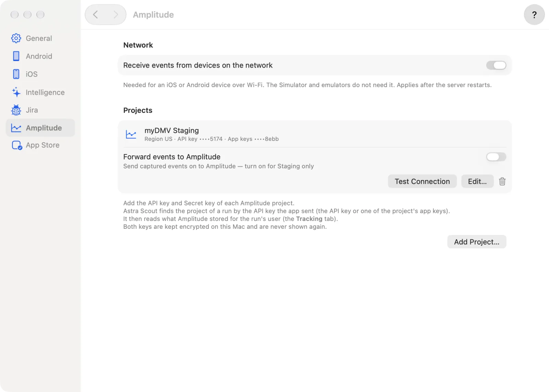Image resolution: width=549 pixels, height=392 pixels.
Task: Click the Android device icon in sidebar
Action: pos(16,56)
